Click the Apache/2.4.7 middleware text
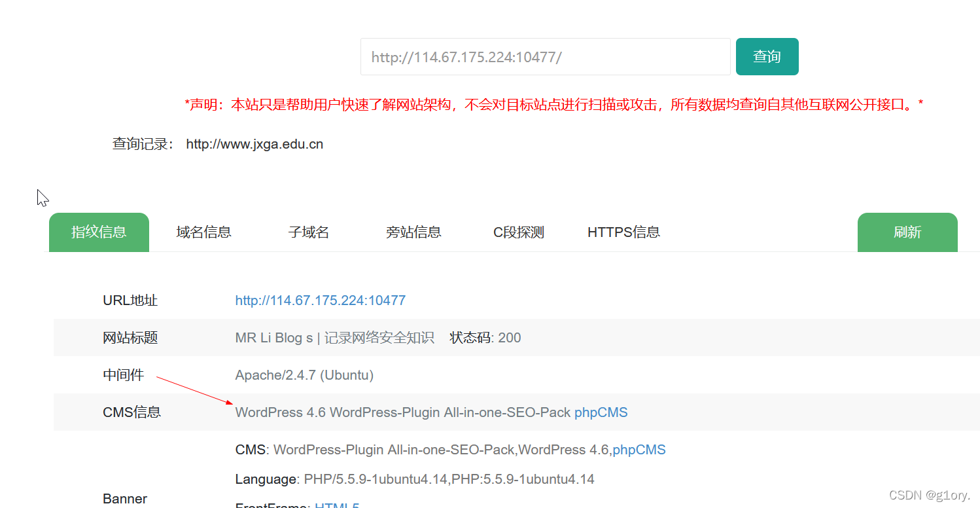 point(304,374)
